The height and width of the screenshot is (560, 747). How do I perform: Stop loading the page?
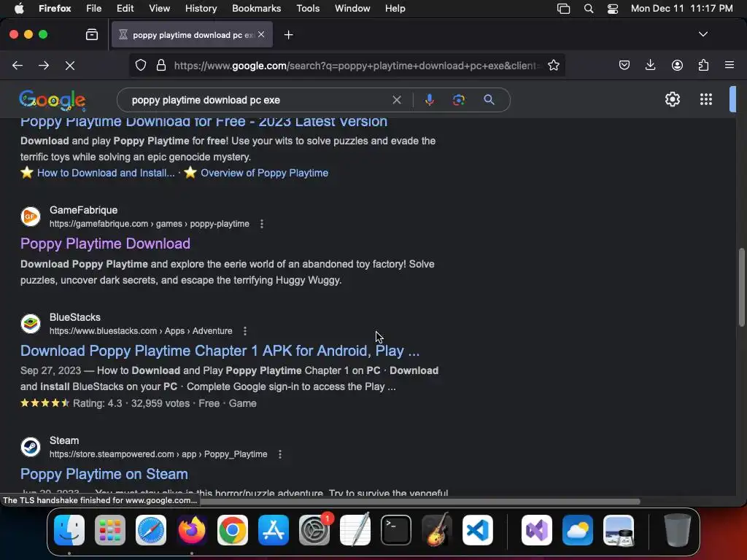click(70, 65)
